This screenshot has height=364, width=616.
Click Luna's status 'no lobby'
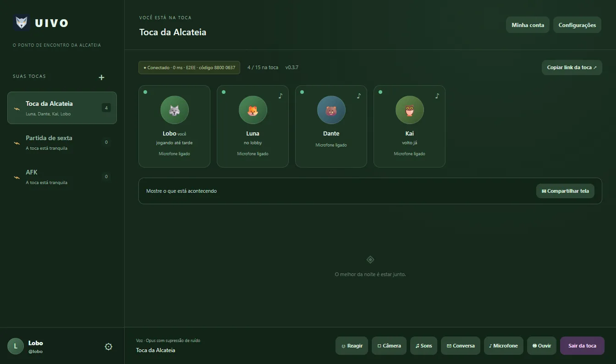click(x=253, y=143)
